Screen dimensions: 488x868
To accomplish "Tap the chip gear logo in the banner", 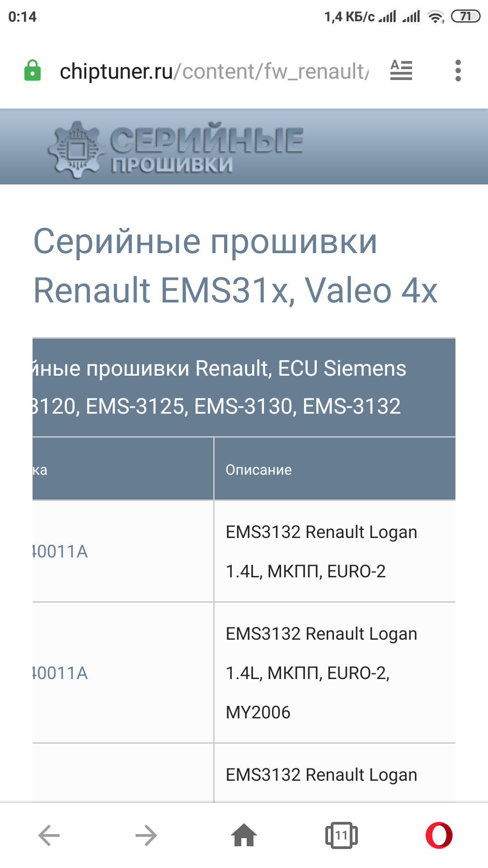I will click(75, 149).
